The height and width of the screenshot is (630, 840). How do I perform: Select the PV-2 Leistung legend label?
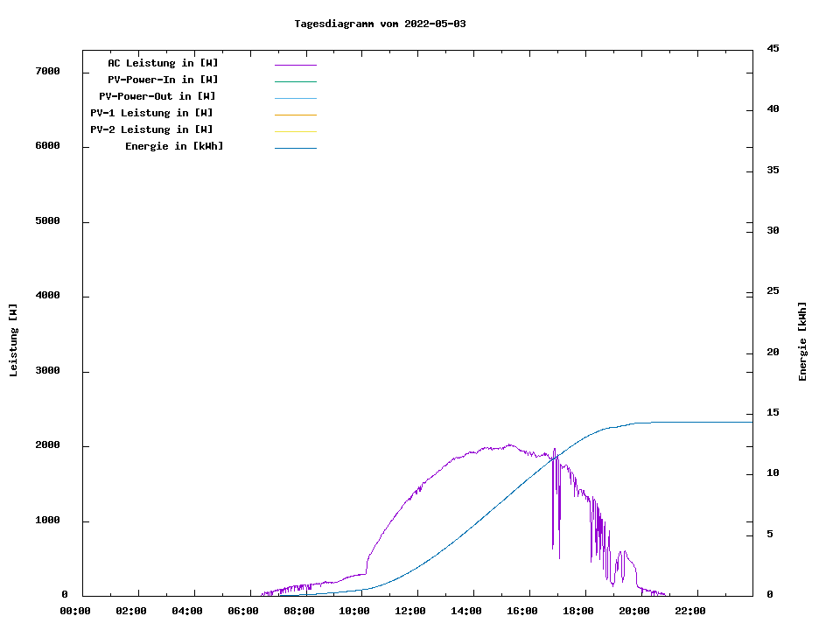[151, 129]
